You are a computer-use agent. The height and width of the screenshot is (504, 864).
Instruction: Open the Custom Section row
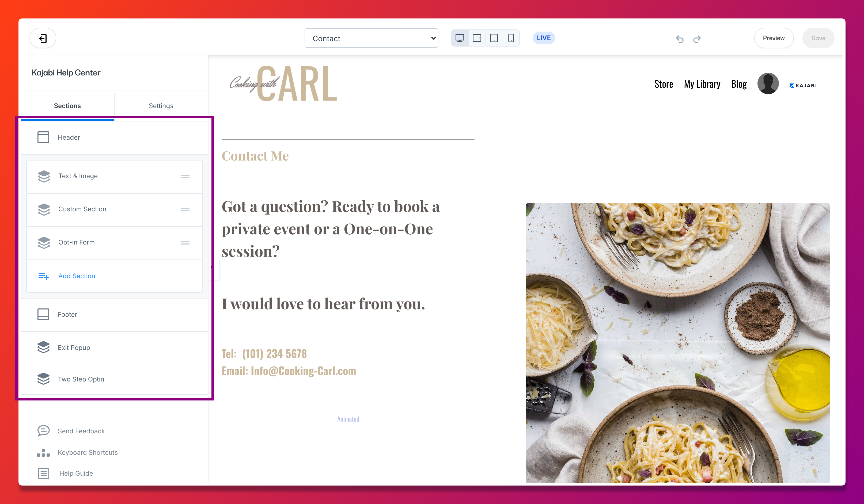(x=115, y=209)
